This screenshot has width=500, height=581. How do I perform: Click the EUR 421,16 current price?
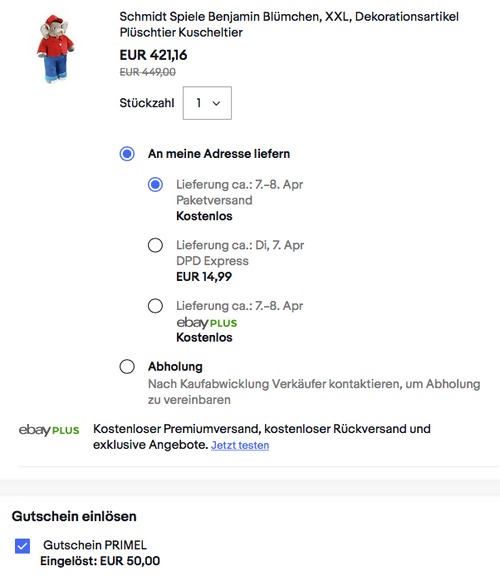(x=153, y=55)
